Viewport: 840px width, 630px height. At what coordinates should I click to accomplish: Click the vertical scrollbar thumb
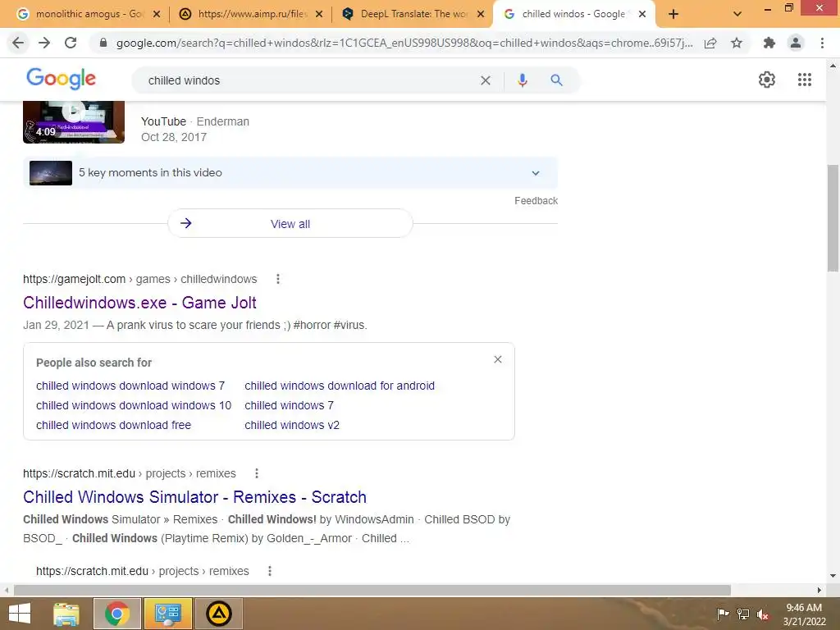click(833, 218)
